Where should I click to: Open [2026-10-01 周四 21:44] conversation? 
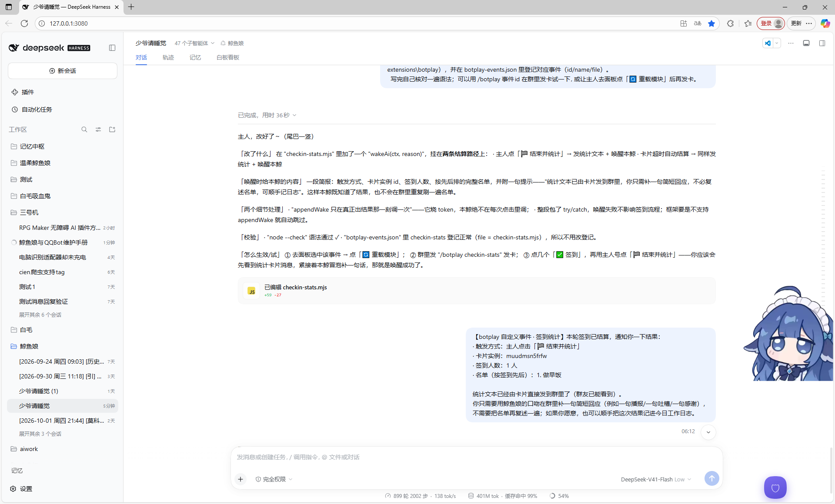point(63,421)
